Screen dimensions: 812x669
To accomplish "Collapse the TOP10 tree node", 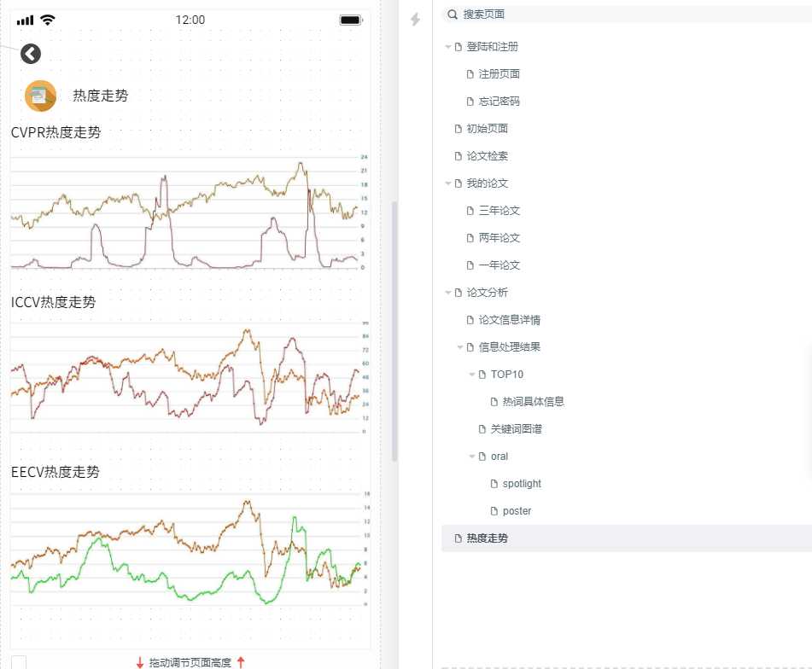I will tap(472, 375).
